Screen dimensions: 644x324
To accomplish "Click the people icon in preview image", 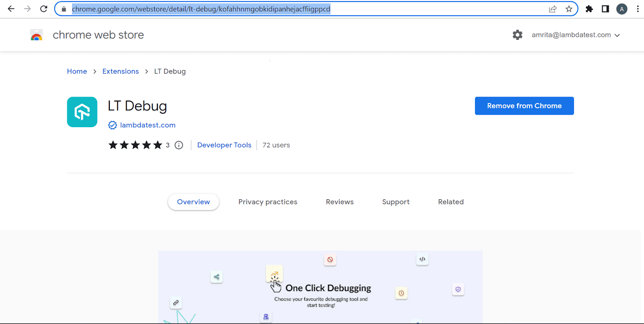I will pyautogui.click(x=266, y=317).
